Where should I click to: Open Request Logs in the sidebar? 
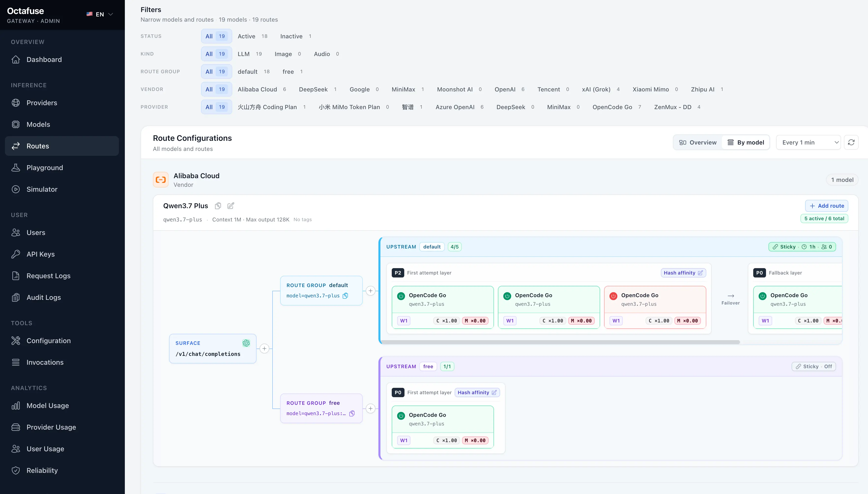(48, 276)
